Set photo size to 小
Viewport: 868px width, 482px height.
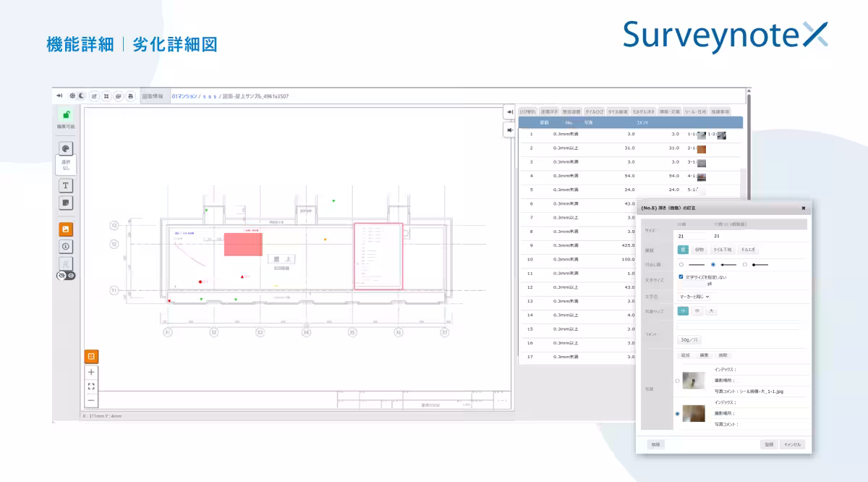click(x=683, y=311)
